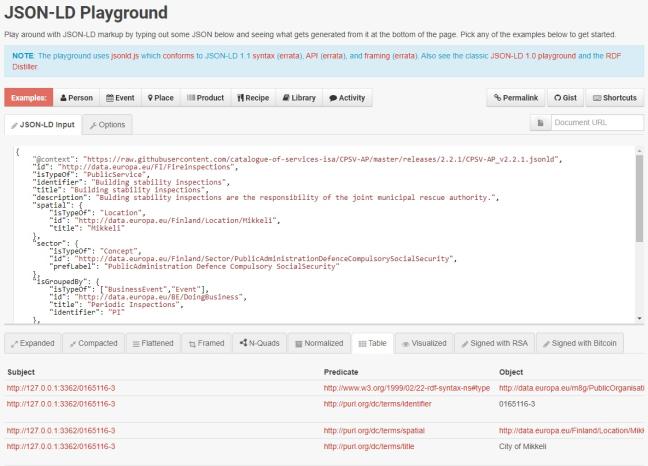This screenshot has width=648, height=466.
Task: Click subject link in the 'City of Mikkeli' row
Action: 61,446
